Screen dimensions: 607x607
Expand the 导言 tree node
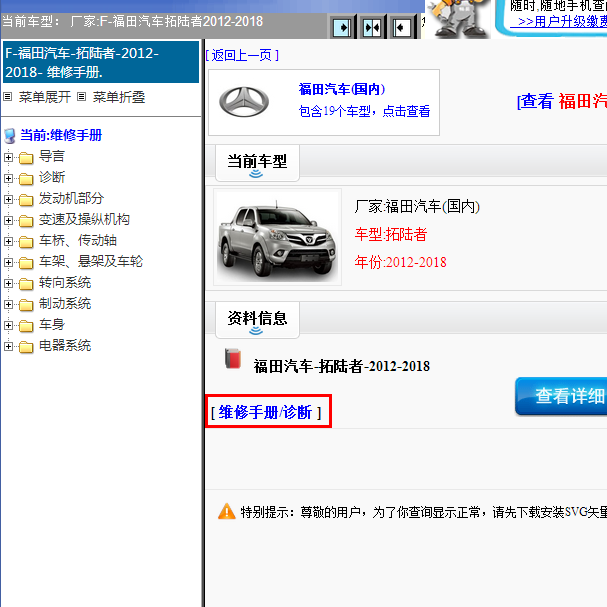tap(8, 157)
